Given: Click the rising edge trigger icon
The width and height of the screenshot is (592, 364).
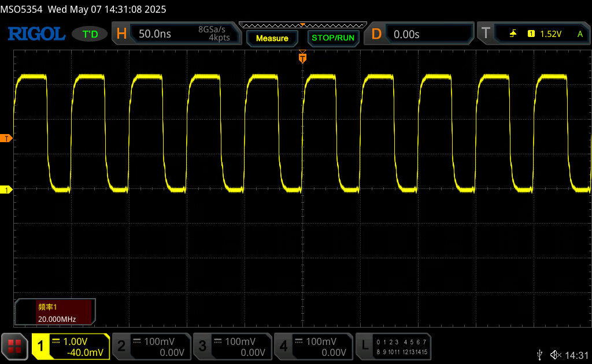Looking at the screenshot, I should tap(513, 34).
